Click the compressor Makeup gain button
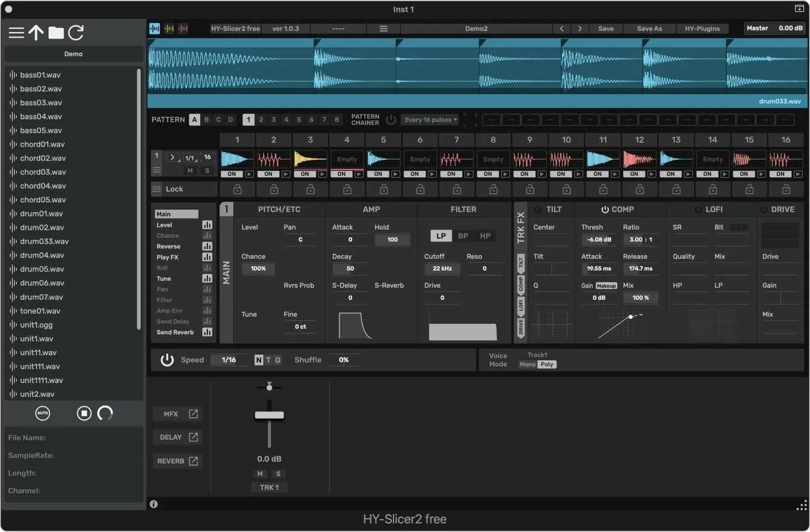Viewport: 810px width, 532px height. tap(606, 285)
